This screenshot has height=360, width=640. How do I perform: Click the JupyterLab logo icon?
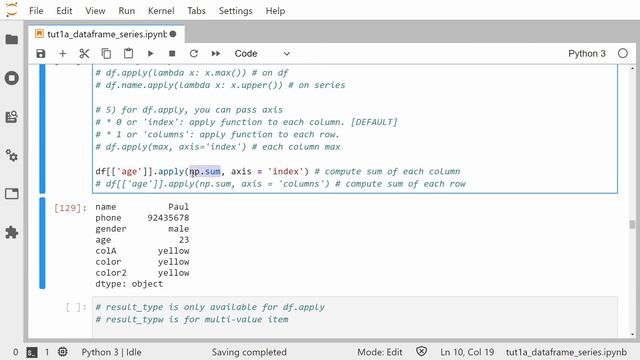[x=12, y=10]
